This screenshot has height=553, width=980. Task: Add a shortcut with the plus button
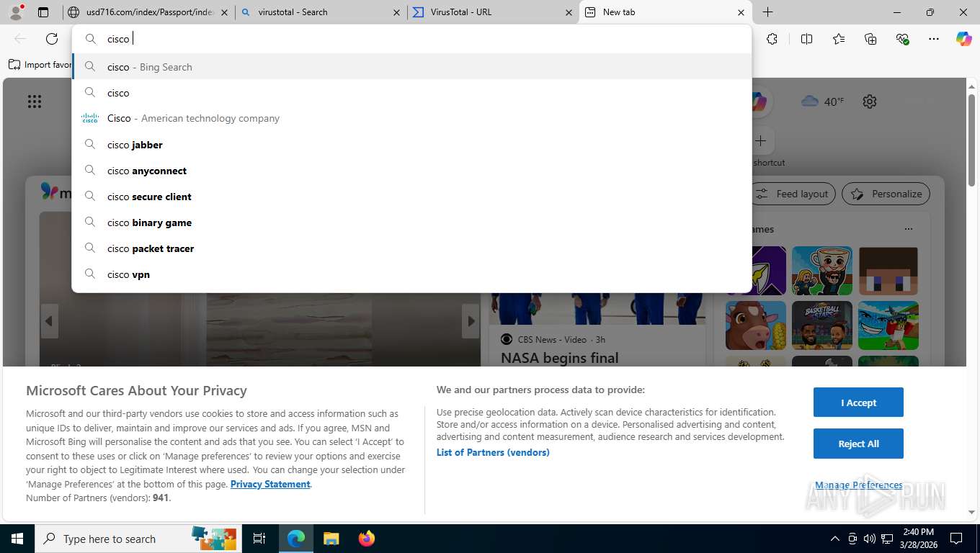[760, 140]
